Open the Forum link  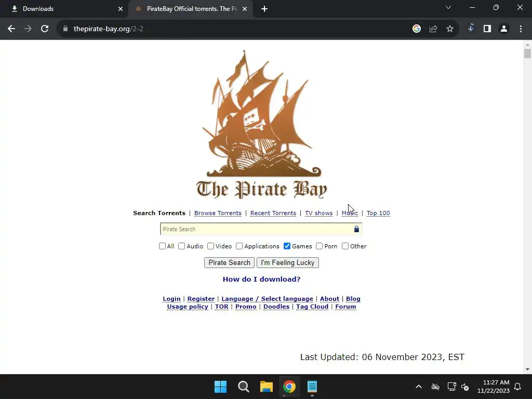(345, 307)
